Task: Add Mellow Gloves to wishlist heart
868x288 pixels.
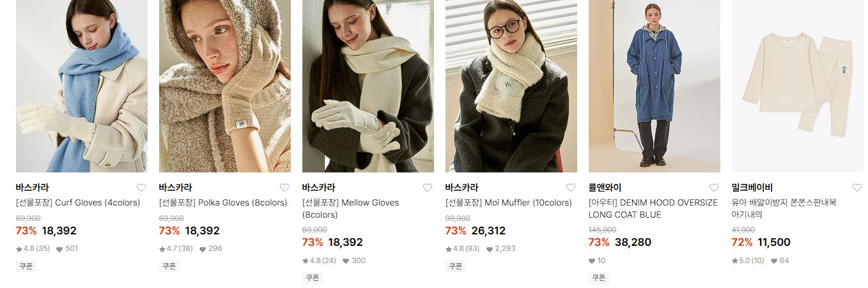Action: pos(428,188)
